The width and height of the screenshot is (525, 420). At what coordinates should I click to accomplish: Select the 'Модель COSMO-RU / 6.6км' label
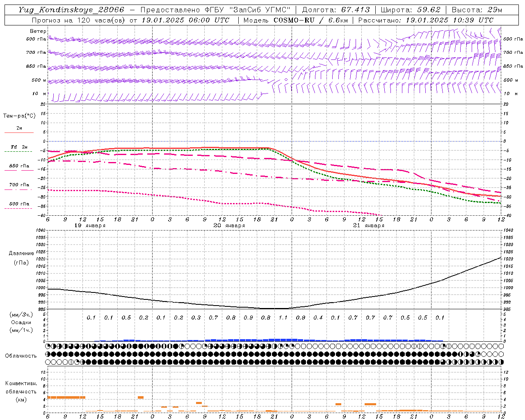click(296, 20)
